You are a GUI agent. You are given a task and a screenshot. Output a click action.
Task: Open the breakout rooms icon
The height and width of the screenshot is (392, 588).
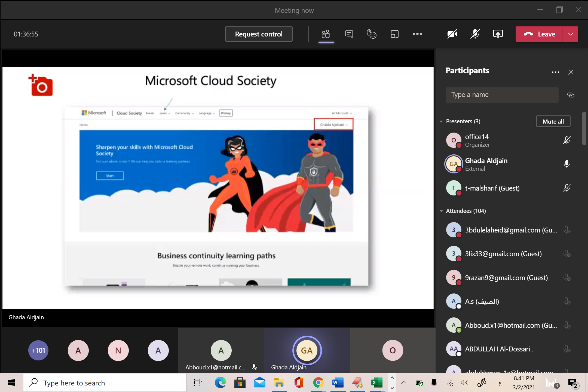point(394,34)
